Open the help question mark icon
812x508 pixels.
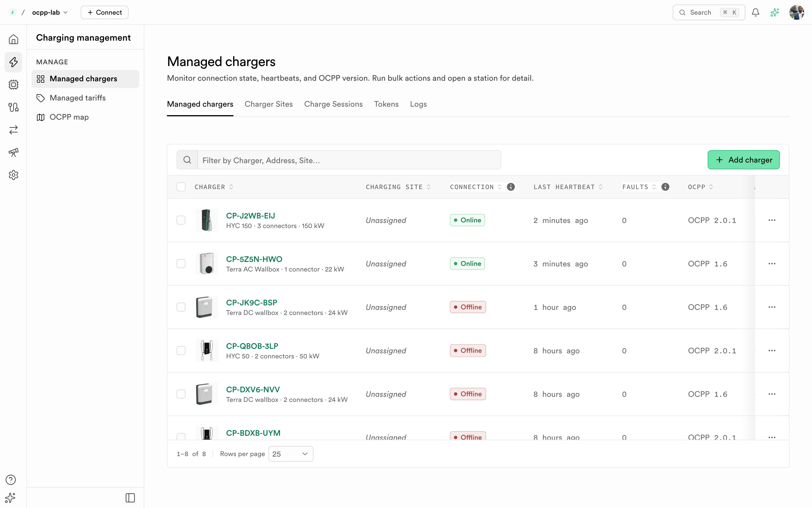[11, 479]
